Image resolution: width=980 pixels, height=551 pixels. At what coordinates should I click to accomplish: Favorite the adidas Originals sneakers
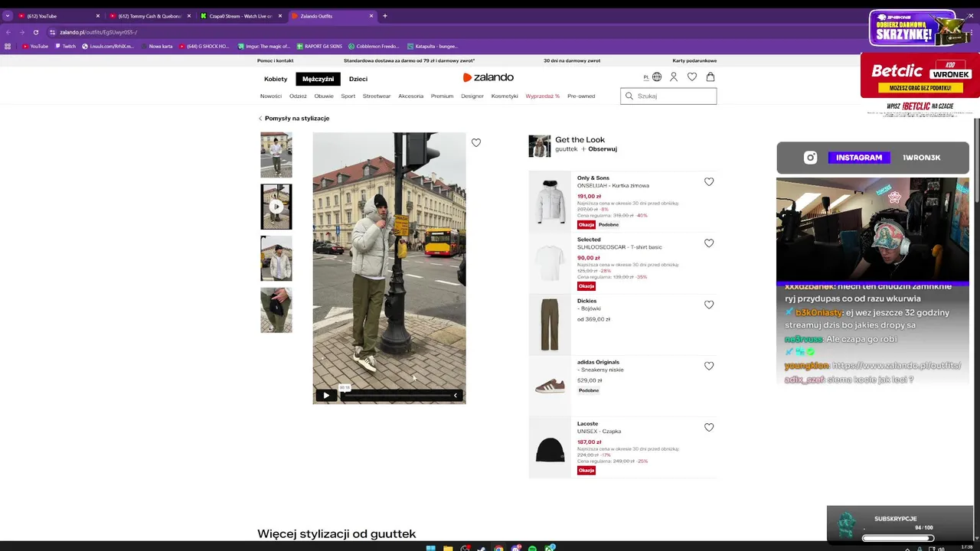coord(709,366)
